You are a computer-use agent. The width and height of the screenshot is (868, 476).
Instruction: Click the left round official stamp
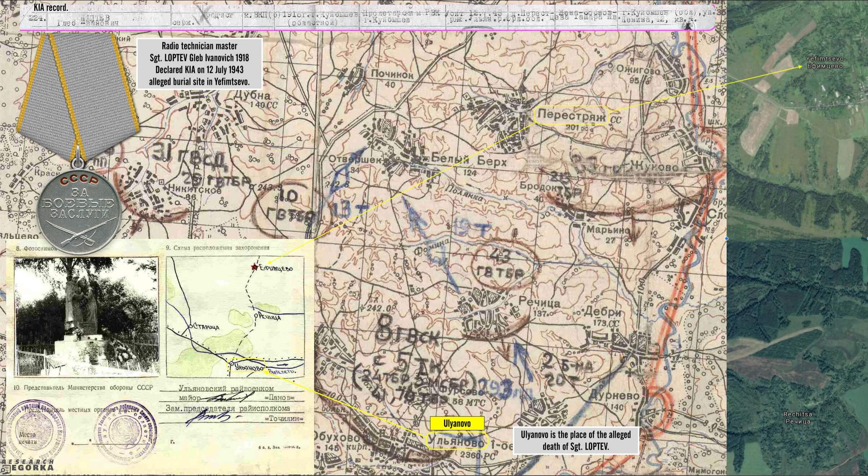tap(35, 431)
